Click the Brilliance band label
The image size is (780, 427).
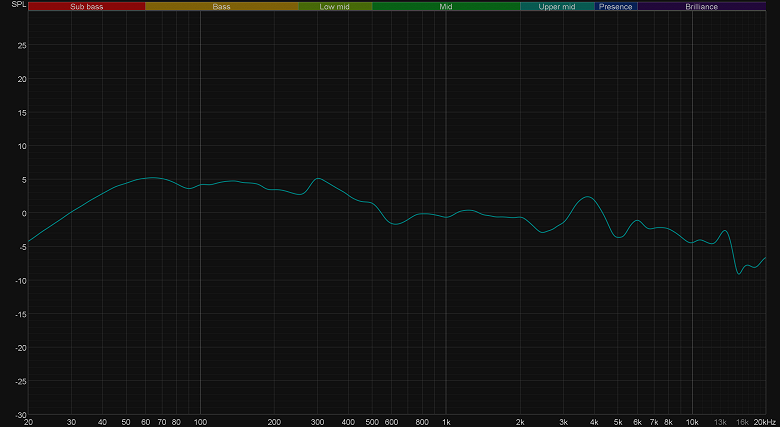click(x=701, y=6)
